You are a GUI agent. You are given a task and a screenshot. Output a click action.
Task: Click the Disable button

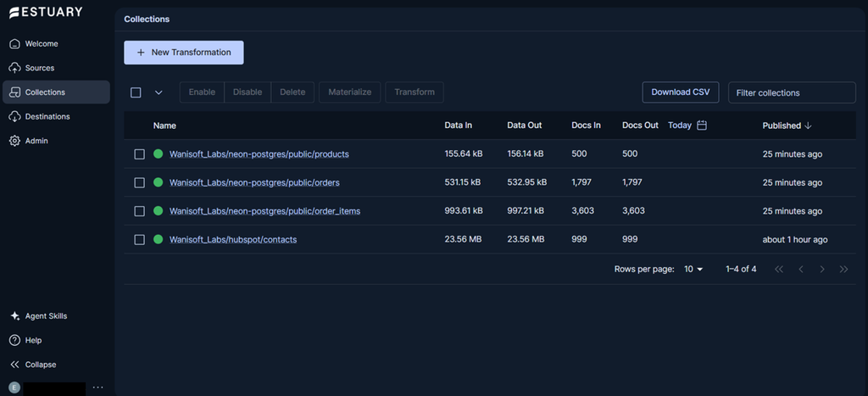pyautogui.click(x=248, y=92)
